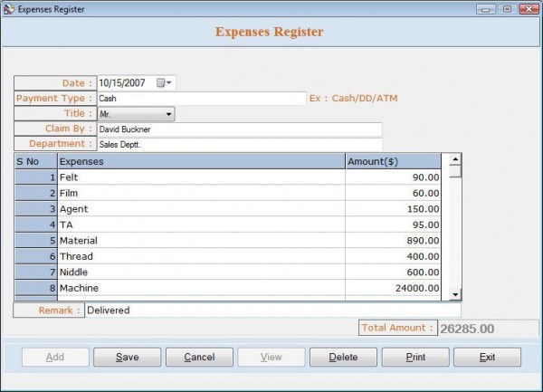This screenshot has width=543, height=392.
Task: Click the Payment Type field containing Cash
Action: click(202, 99)
